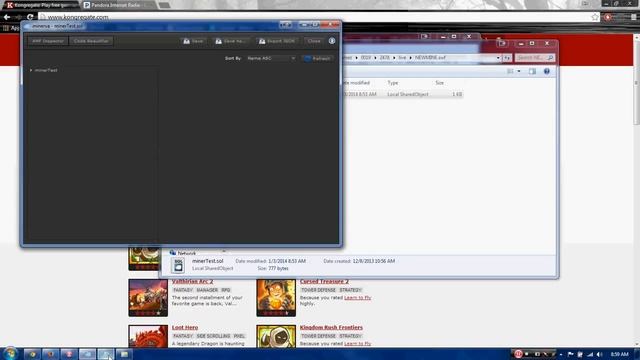This screenshot has width=640, height=360.
Task: Click the SIDE SCROLLING tag under Loot Hero
Action: [213, 336]
